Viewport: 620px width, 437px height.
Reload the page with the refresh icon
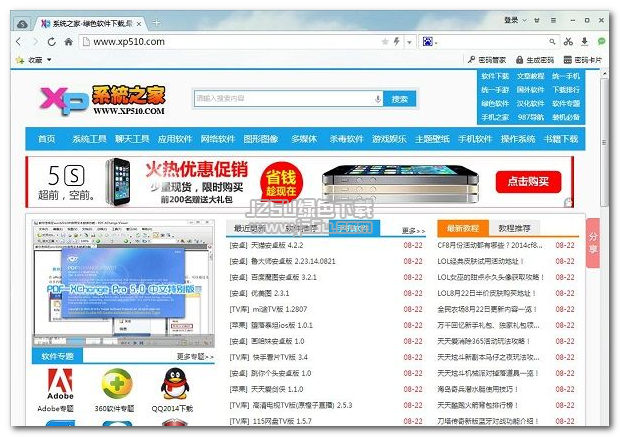point(52,42)
